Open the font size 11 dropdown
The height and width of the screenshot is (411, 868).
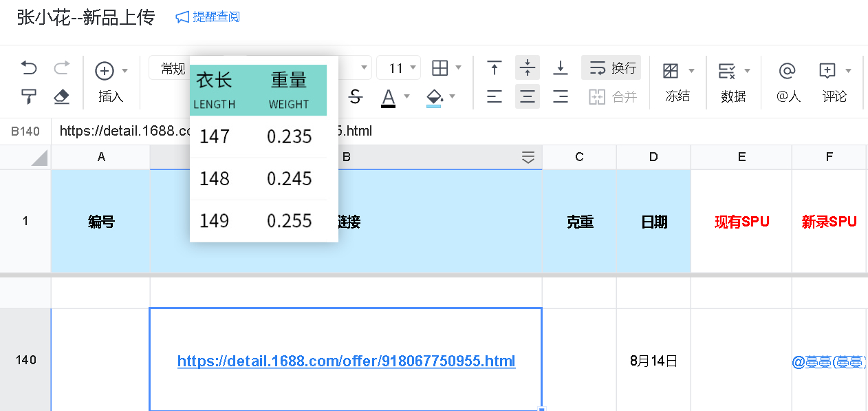point(399,67)
